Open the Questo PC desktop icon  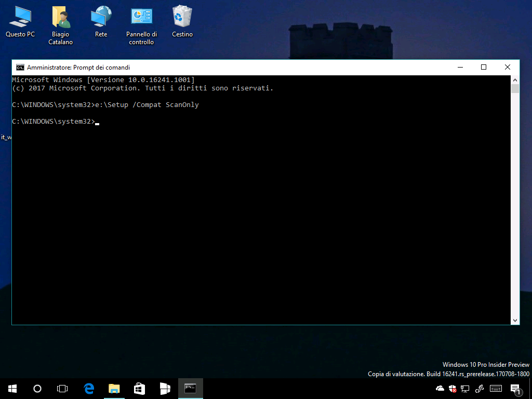(x=20, y=22)
